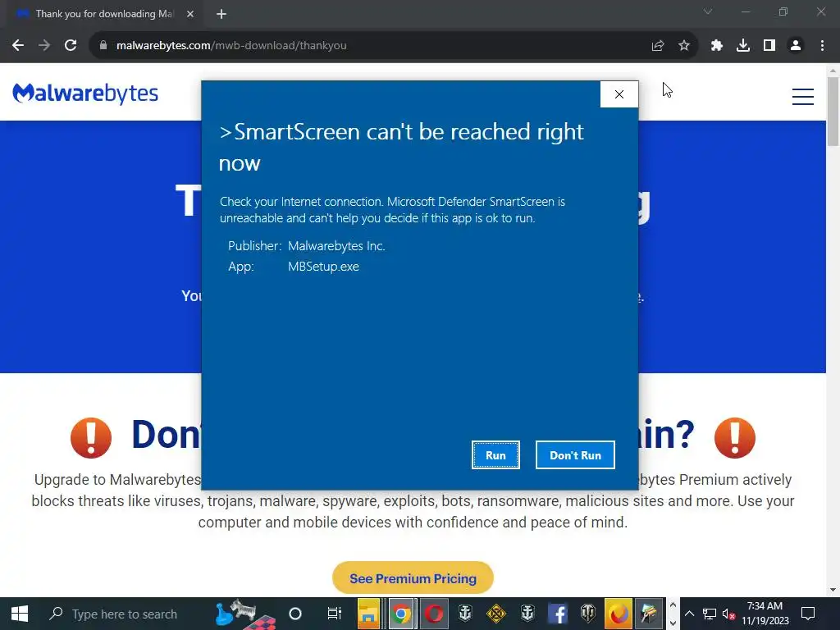Open the Malwarebytes hamburger menu

tap(803, 97)
